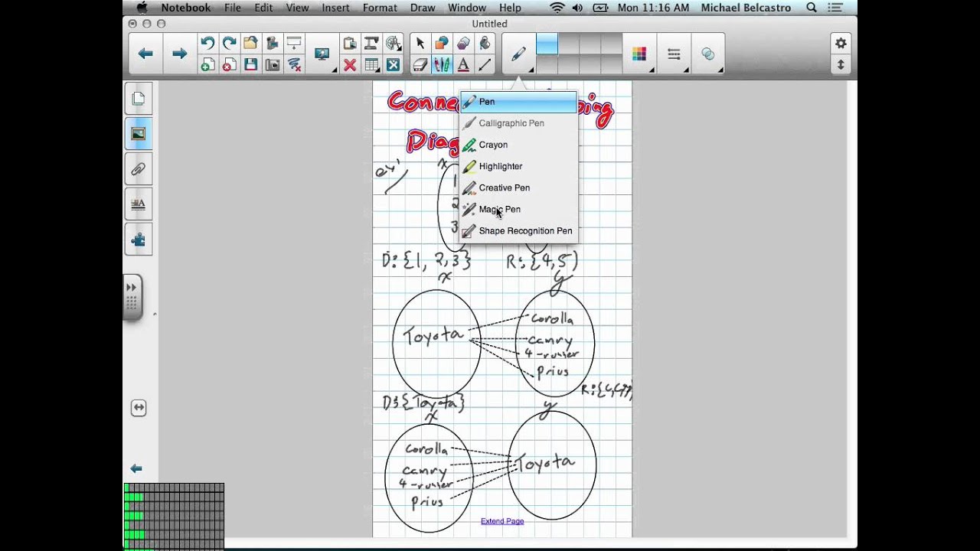Select the highlighted blue pen style swatch

[547, 44]
